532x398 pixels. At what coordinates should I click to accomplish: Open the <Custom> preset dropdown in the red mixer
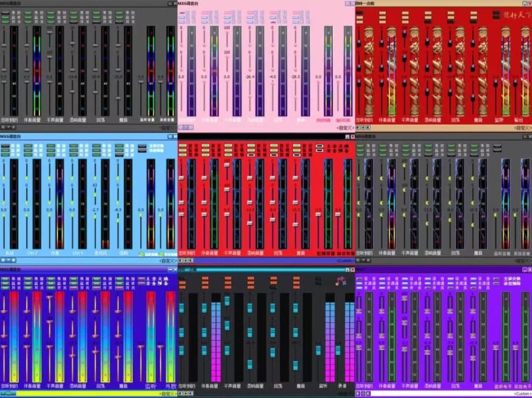point(344,260)
